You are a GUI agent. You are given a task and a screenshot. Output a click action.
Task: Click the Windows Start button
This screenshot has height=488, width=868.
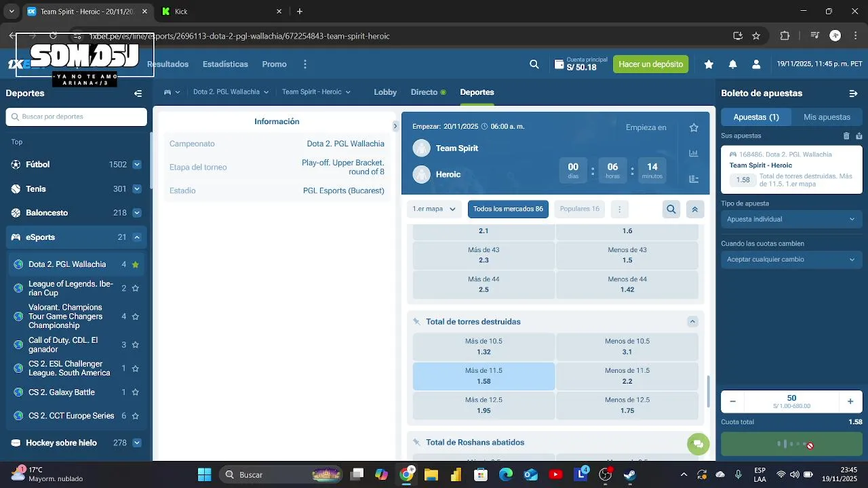(x=205, y=474)
